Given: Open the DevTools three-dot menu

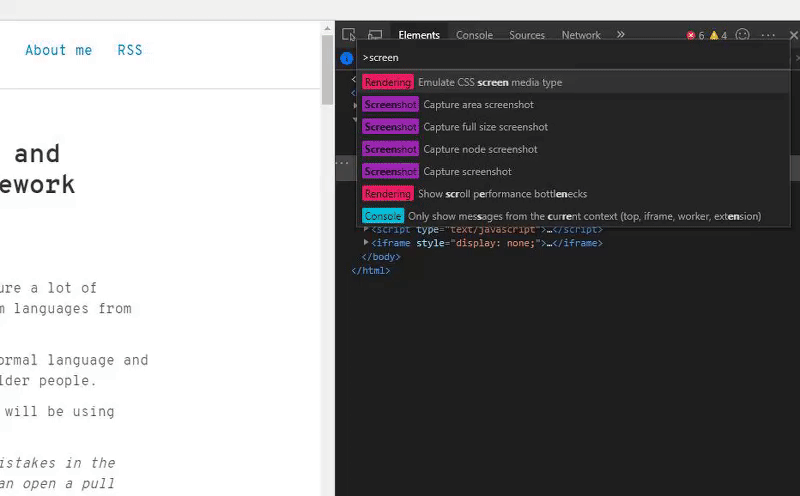Looking at the screenshot, I should point(768,35).
